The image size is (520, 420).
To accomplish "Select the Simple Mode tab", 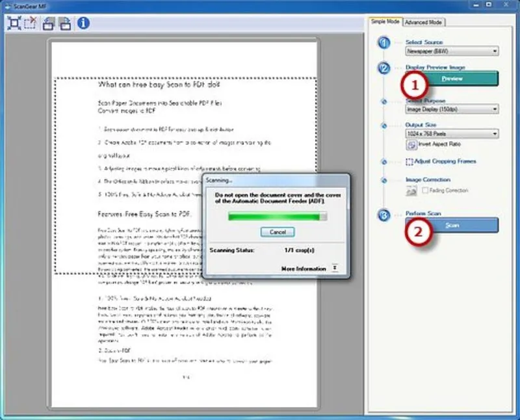I will click(385, 21).
